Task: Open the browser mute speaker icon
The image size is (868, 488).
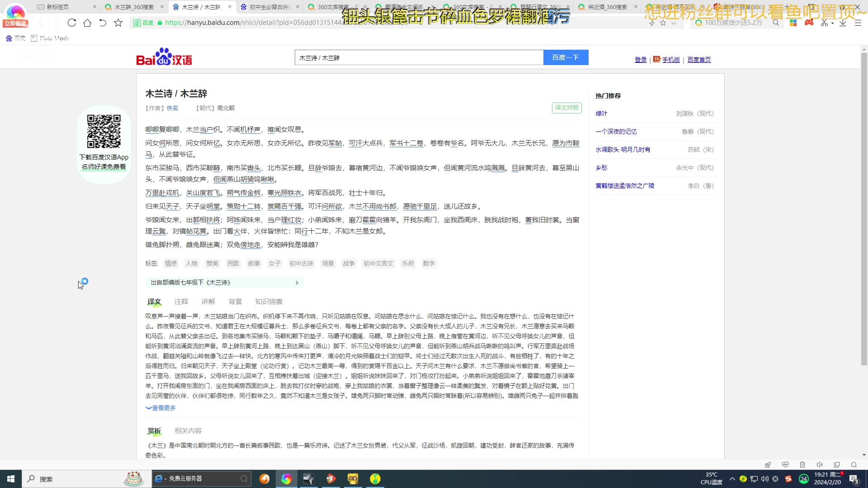Action: point(820,465)
